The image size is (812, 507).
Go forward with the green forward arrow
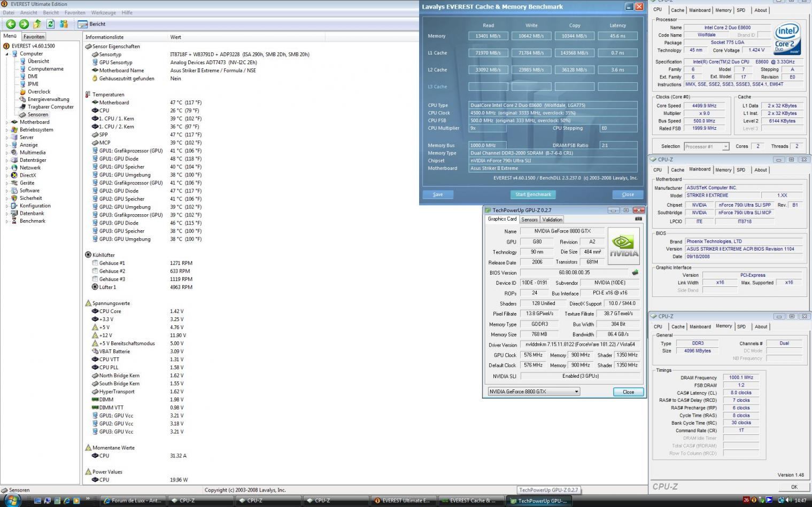click(24, 24)
